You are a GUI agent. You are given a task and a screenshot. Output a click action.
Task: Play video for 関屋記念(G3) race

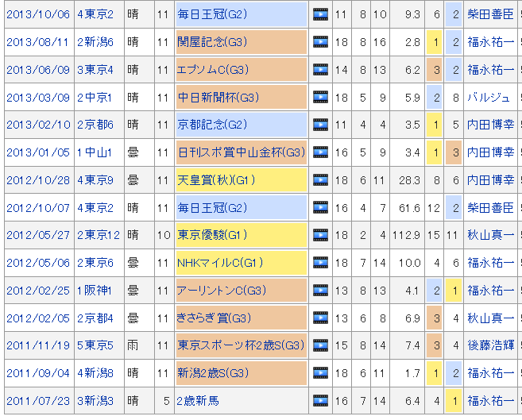[320, 42]
